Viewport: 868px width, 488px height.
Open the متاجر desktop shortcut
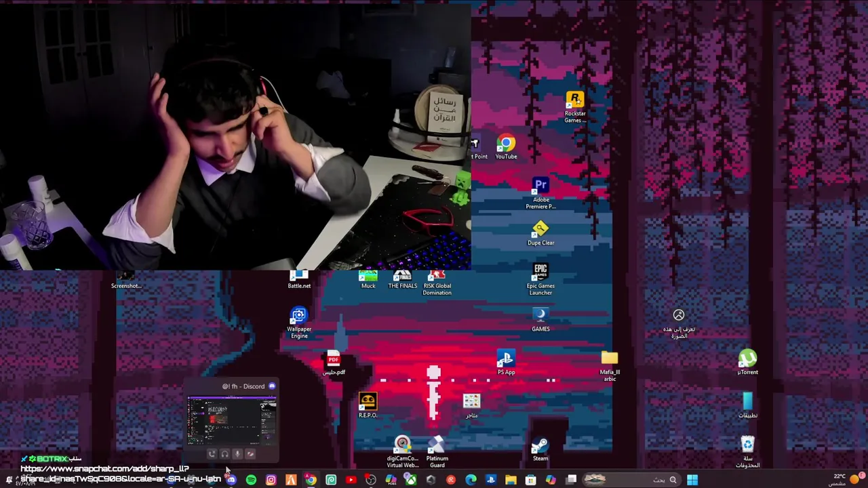tap(471, 405)
